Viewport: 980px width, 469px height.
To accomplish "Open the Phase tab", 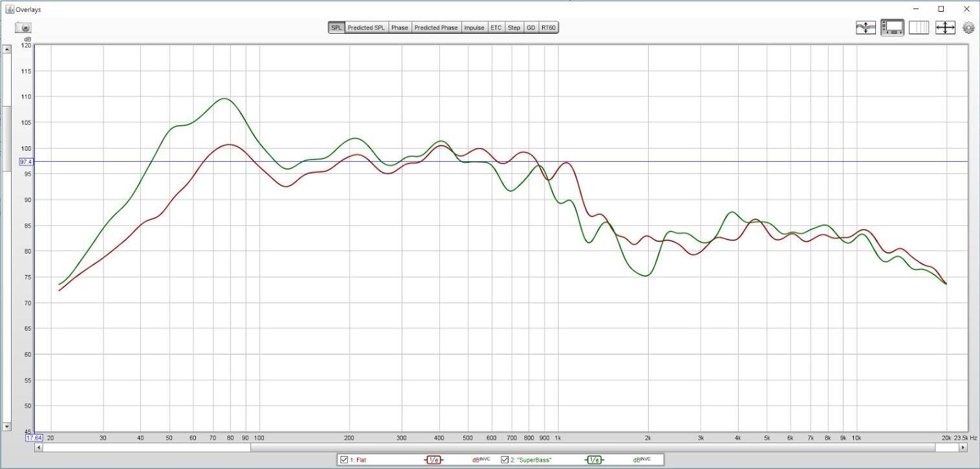I will [399, 28].
